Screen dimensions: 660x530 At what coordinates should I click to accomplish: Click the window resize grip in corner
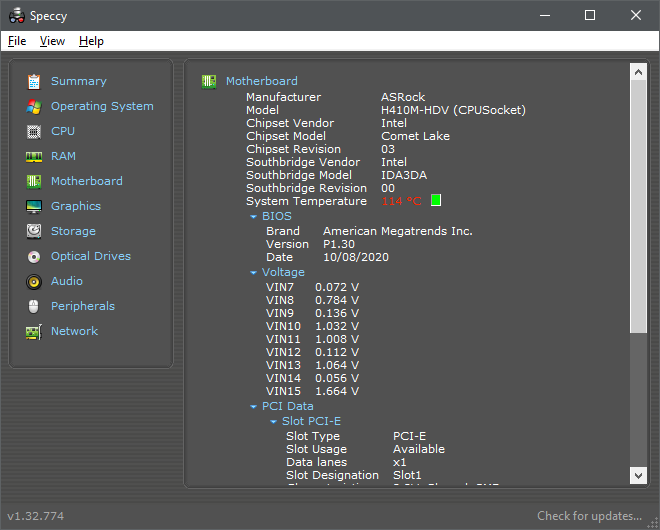tap(652, 523)
